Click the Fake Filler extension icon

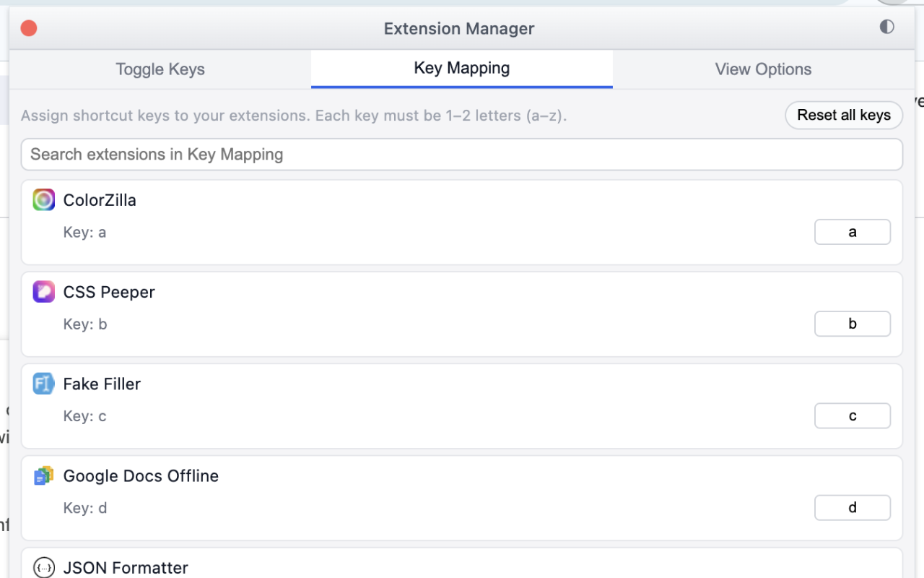tap(44, 384)
